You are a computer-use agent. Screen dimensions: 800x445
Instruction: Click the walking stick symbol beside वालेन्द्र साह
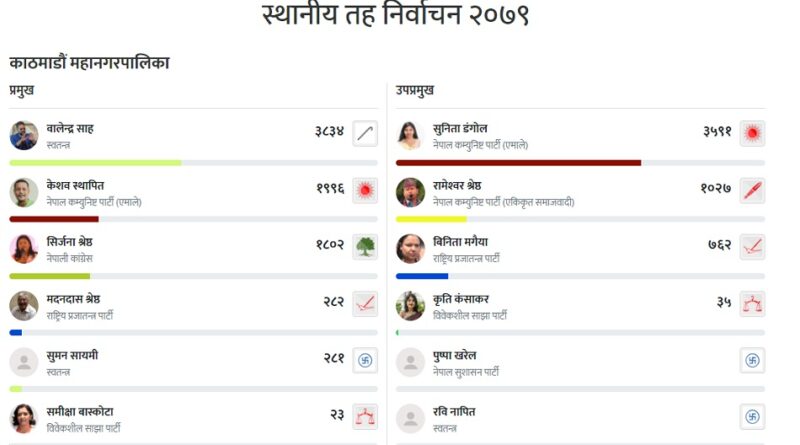point(365,134)
